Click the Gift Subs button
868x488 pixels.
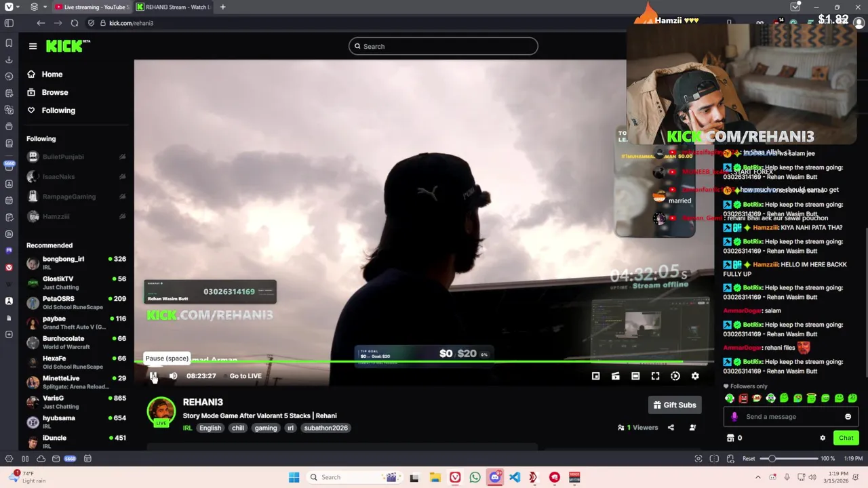[x=675, y=405]
